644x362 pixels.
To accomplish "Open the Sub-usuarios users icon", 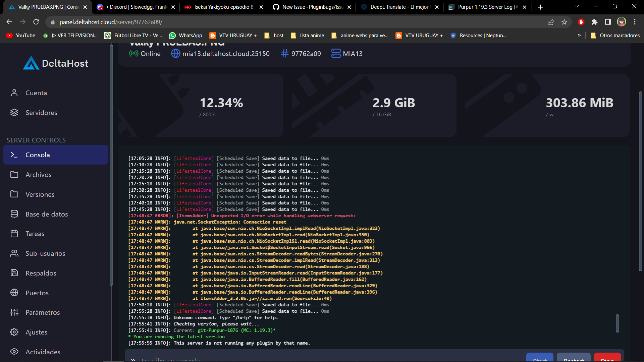I will tap(15, 253).
